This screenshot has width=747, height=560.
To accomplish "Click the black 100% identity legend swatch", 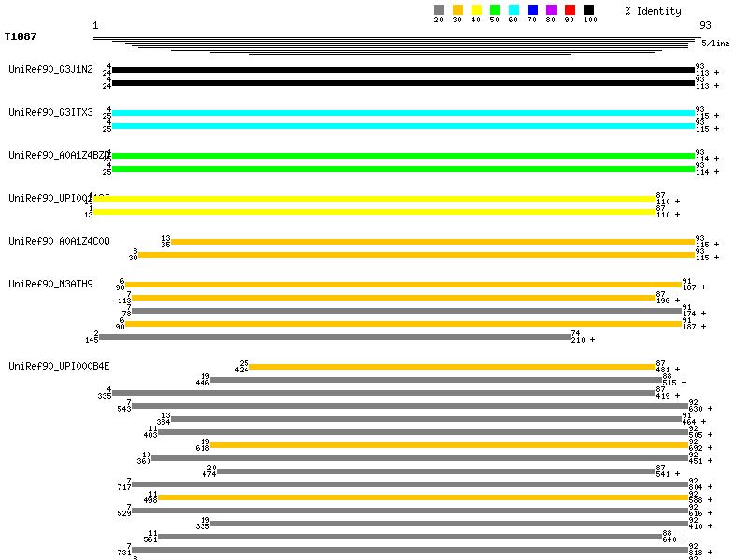I will 588,10.
